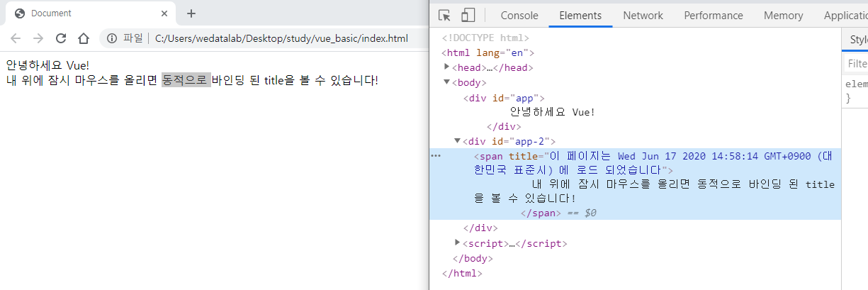
Task: Click the globe favicon on Document tab
Action: (x=20, y=13)
